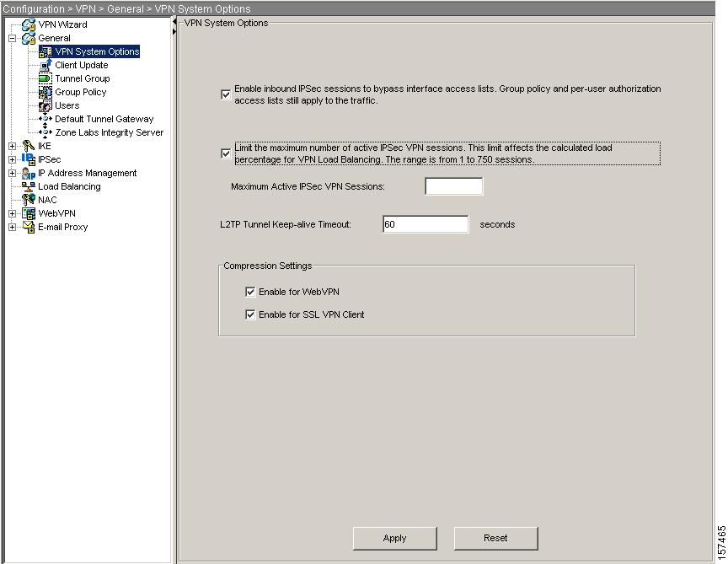Open VPN Wizard in the tree
The width and height of the screenshot is (728, 564).
62,24
